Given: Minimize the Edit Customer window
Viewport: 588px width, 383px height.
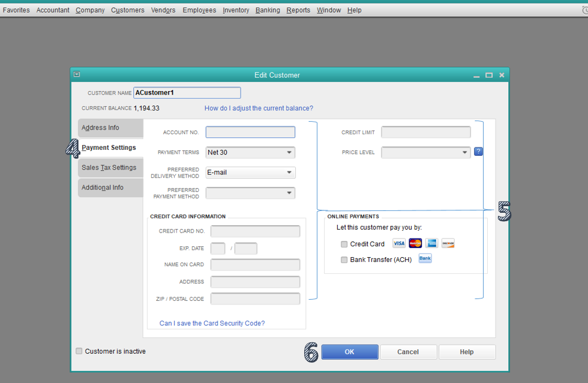Looking at the screenshot, I should click(476, 76).
